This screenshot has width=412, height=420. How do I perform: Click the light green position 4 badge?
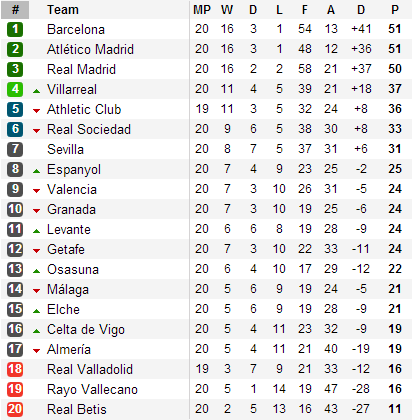click(x=15, y=89)
